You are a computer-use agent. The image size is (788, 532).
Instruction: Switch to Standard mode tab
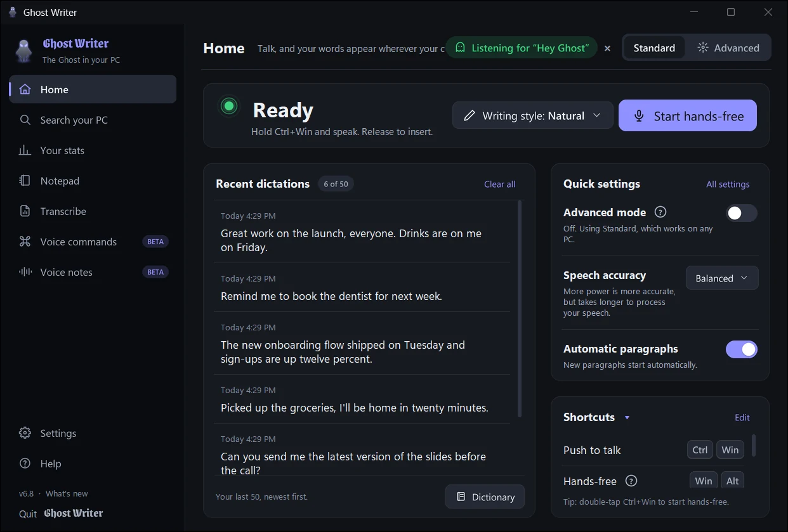(x=654, y=48)
